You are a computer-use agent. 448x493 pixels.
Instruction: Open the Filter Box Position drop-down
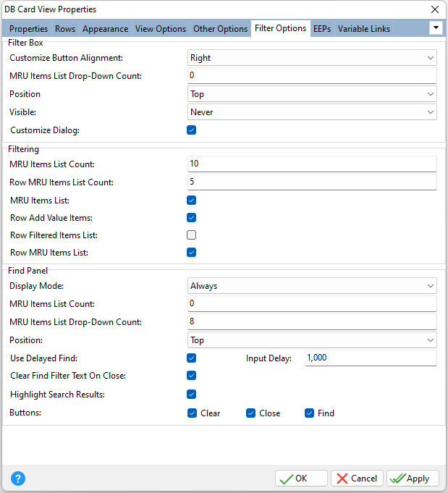[x=312, y=94]
